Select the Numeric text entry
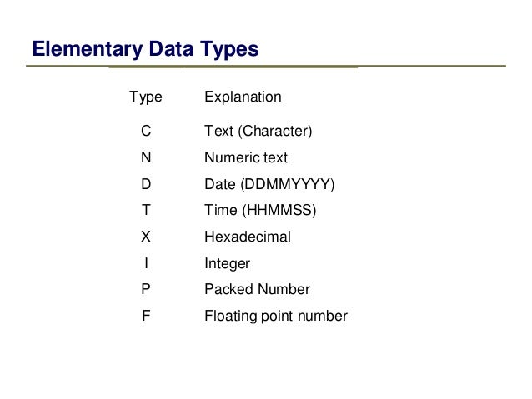The height and width of the screenshot is (399, 532). pyautogui.click(x=246, y=157)
